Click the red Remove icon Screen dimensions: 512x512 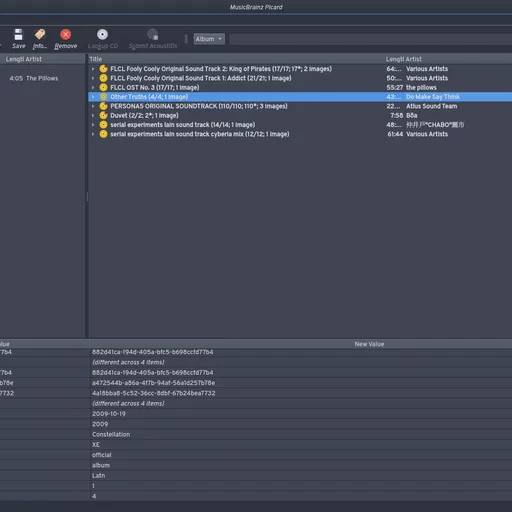66,34
